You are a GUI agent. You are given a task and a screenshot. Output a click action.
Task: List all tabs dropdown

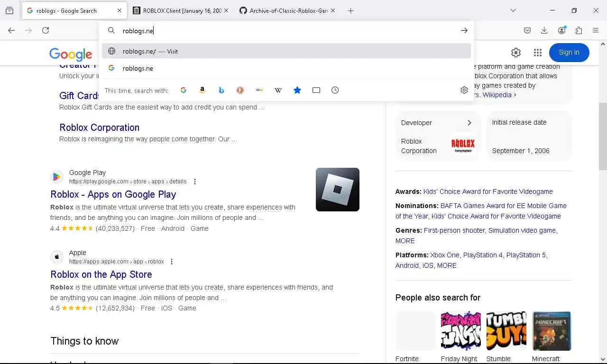pos(513,10)
